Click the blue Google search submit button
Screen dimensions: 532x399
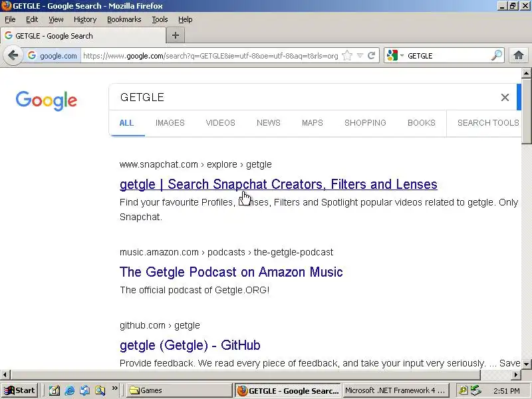tap(519, 97)
